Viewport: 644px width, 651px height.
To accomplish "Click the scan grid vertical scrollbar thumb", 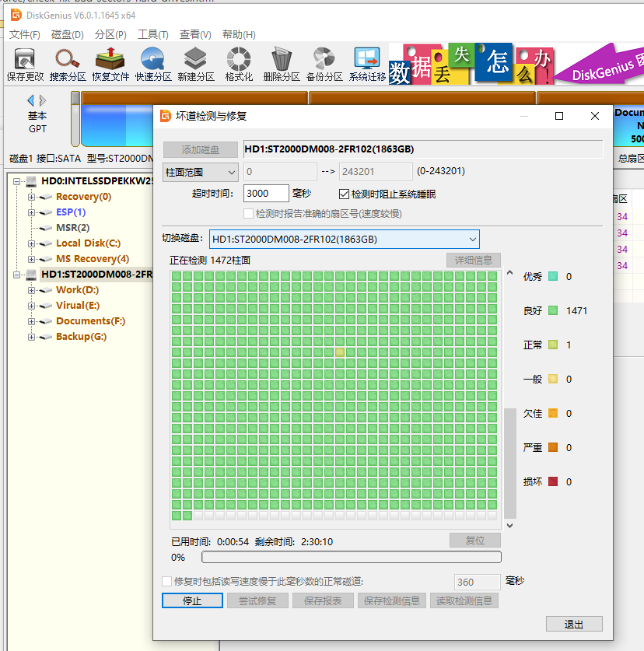I will point(510,464).
